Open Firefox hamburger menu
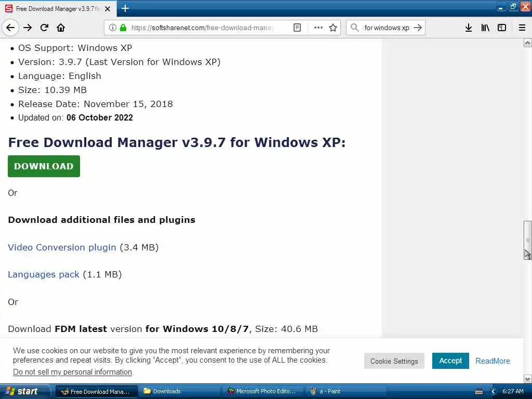Image resolution: width=532 pixels, height=399 pixels. tap(522, 28)
